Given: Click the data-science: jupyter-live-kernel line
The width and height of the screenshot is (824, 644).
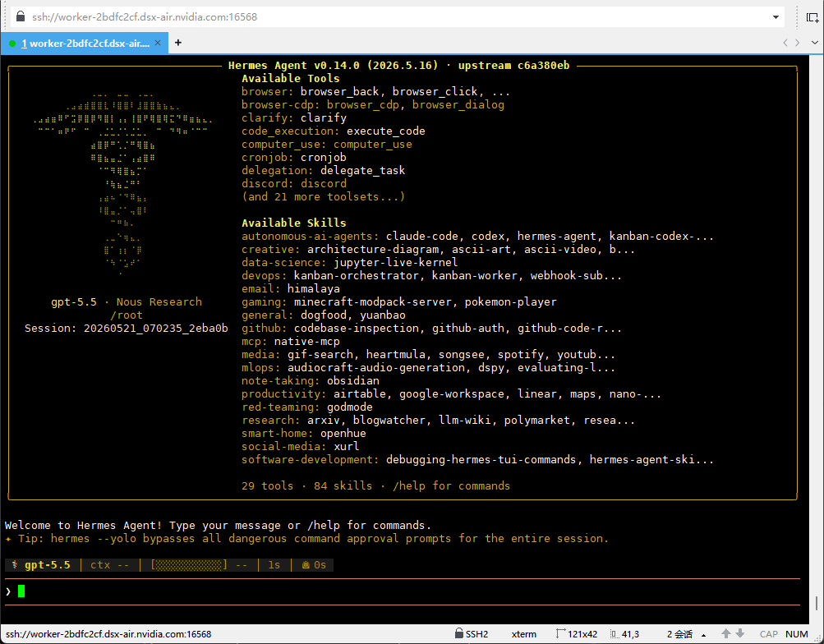Looking at the screenshot, I should pyautogui.click(x=349, y=262).
